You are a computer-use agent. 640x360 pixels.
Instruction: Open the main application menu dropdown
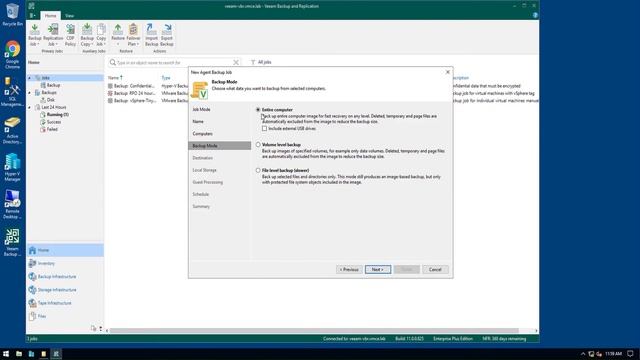[33, 16]
